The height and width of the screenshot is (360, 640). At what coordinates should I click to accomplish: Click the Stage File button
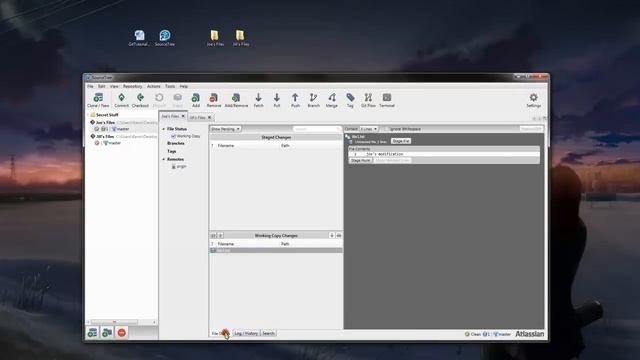pos(401,141)
